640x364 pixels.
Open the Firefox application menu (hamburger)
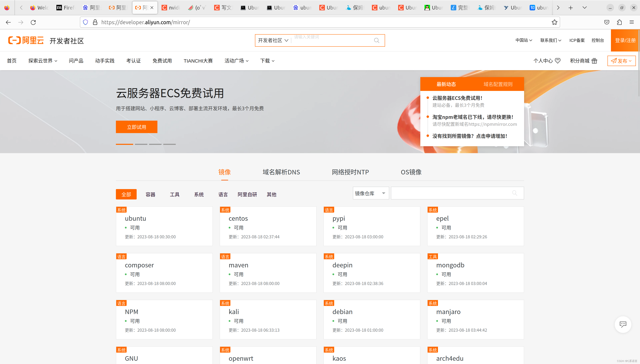coord(632,22)
